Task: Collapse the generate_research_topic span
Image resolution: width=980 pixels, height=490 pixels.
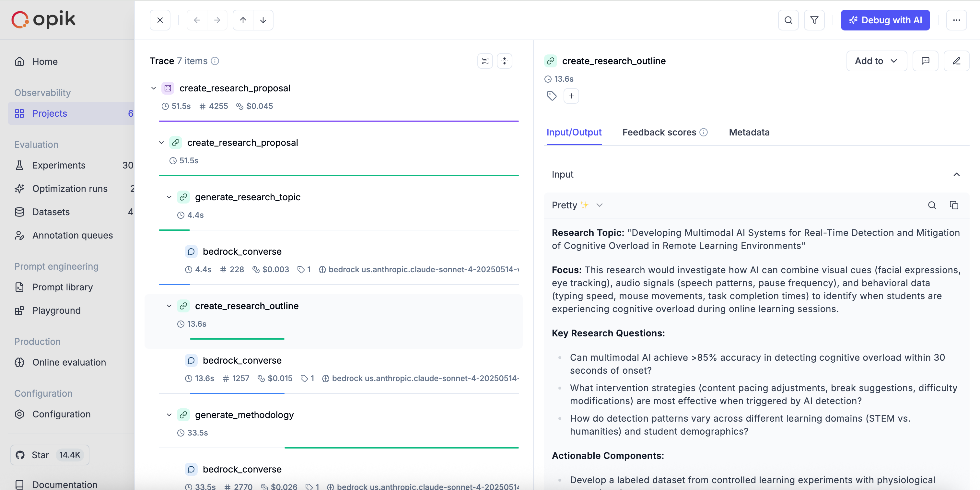Action: pos(169,197)
